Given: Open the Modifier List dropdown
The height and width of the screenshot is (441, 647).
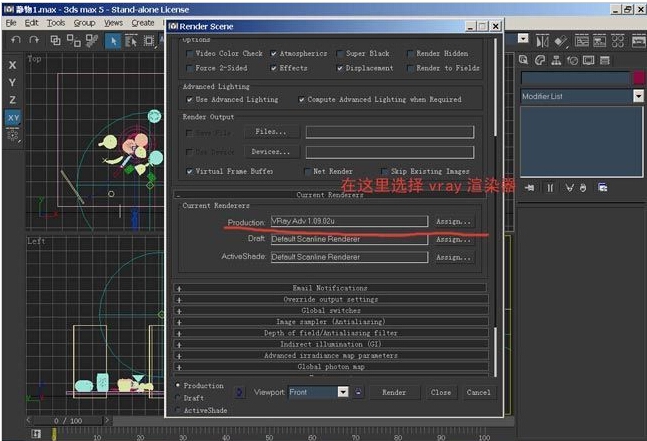Looking at the screenshot, I should (x=638, y=96).
